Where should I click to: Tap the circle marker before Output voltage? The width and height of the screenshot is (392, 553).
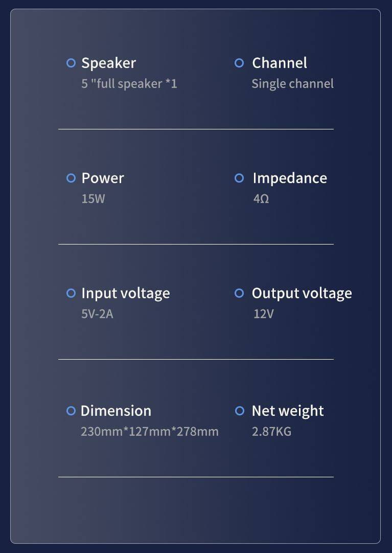tap(239, 293)
